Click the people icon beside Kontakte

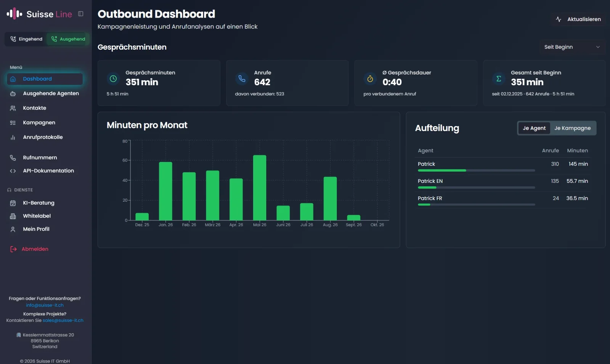13,108
